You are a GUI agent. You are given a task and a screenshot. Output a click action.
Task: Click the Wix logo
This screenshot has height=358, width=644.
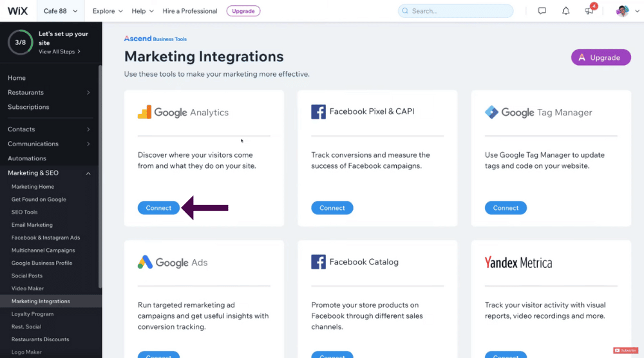point(17,11)
